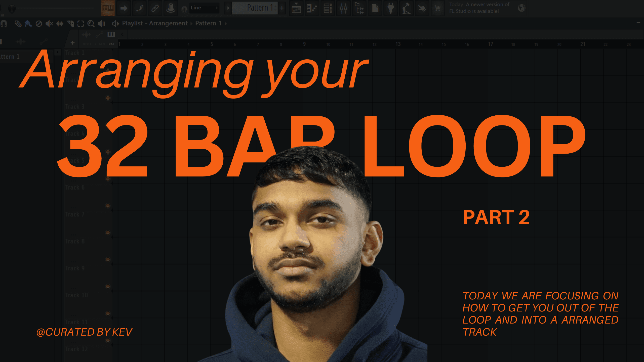Open the Playlist view icon

tap(296, 8)
